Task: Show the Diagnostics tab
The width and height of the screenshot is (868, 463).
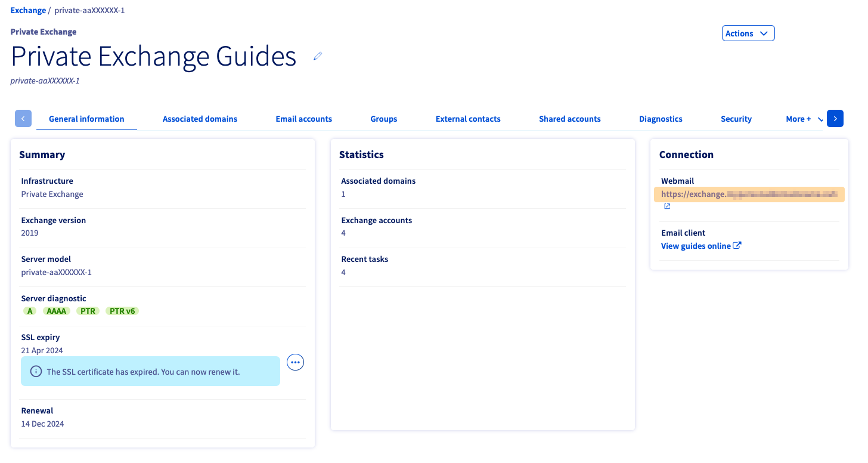Action: [661, 119]
